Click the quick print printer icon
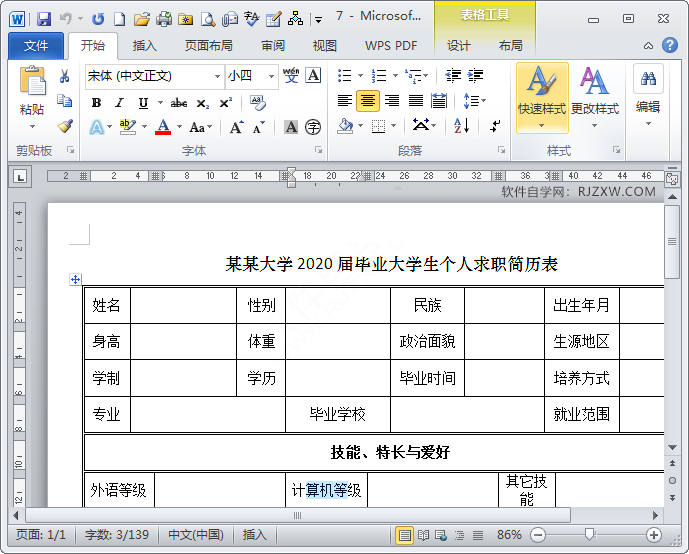Image resolution: width=689 pixels, height=554 pixels. click(164, 19)
